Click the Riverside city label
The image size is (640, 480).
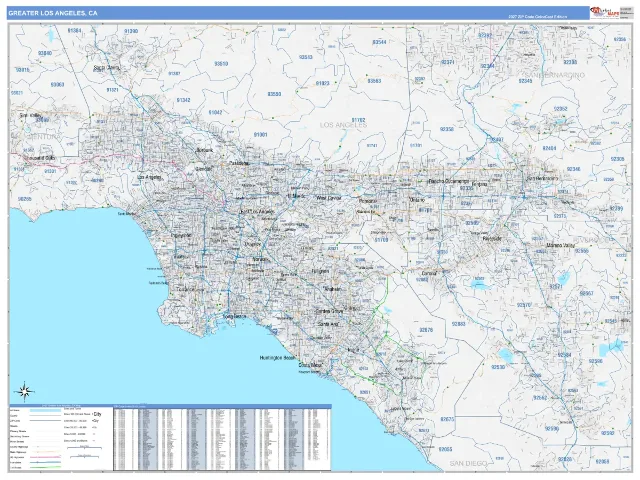click(x=492, y=238)
